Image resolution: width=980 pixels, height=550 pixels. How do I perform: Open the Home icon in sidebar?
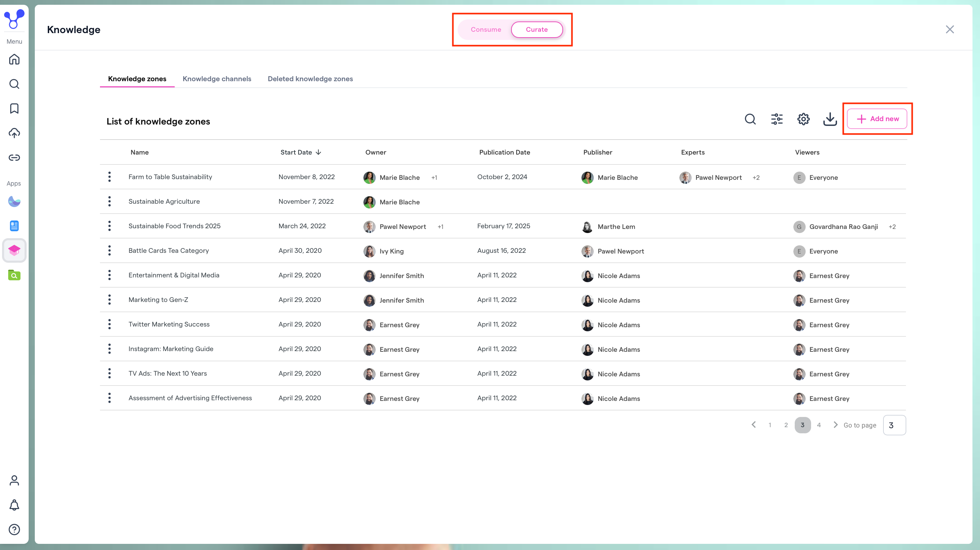(x=14, y=59)
